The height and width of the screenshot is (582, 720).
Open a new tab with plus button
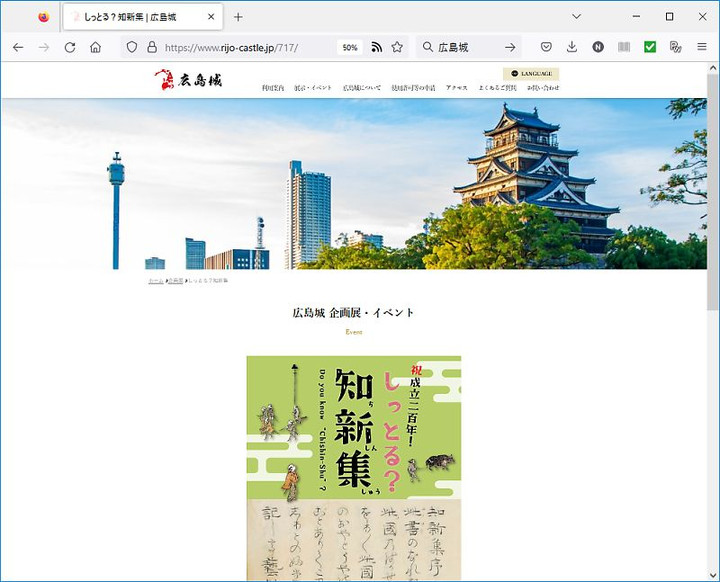coord(238,17)
